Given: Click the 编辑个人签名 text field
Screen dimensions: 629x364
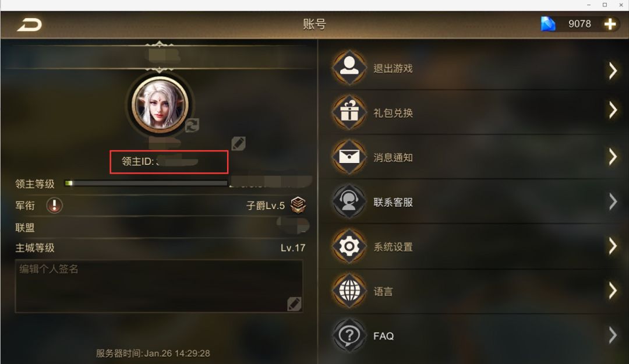Looking at the screenshot, I should pyautogui.click(x=159, y=286).
